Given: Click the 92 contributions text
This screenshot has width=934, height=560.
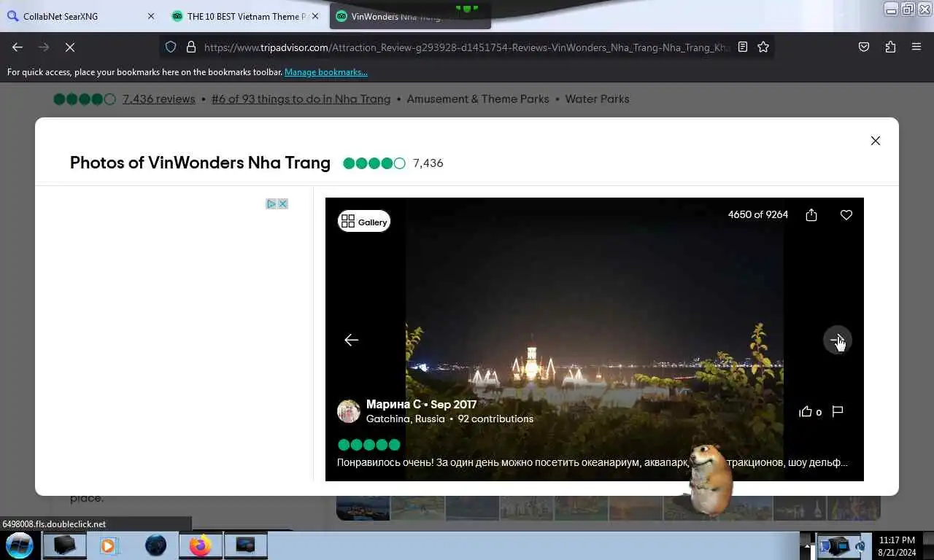Looking at the screenshot, I should (x=495, y=419).
